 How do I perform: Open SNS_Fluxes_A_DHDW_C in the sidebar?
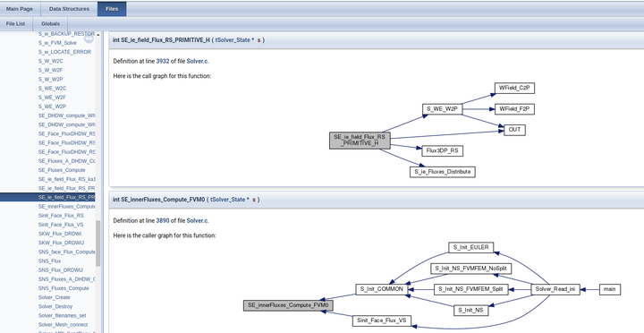(x=66, y=279)
